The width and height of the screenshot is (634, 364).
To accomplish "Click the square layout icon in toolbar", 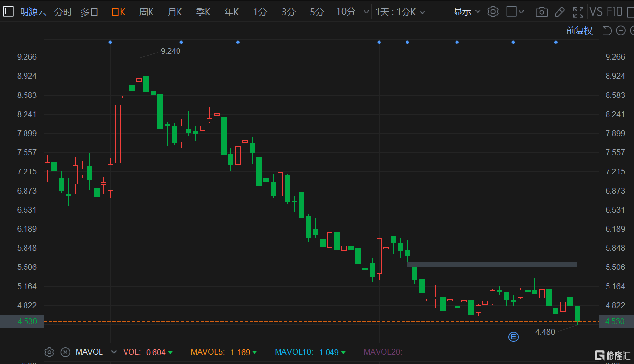I will tap(511, 12).
